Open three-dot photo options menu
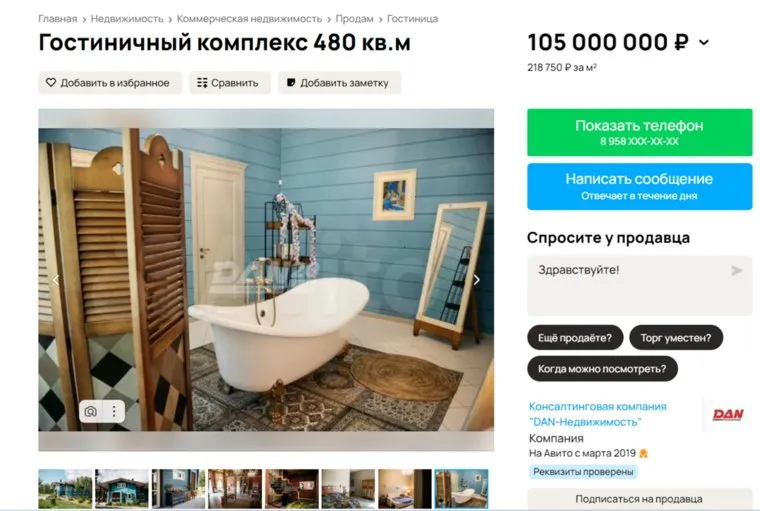The height and width of the screenshot is (511, 760). 114,412
